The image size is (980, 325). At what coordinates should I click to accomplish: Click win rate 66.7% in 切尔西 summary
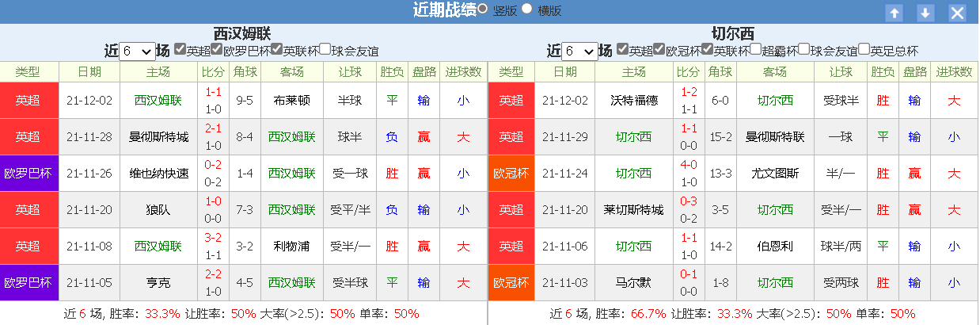click(x=648, y=314)
